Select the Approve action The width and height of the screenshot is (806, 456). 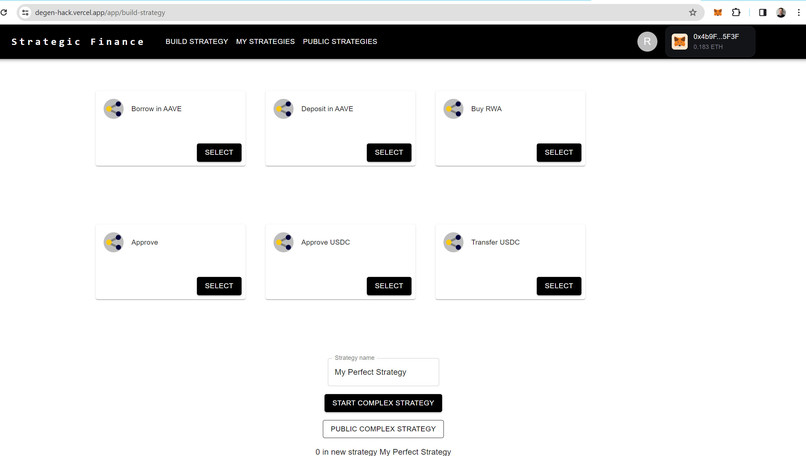click(x=219, y=286)
